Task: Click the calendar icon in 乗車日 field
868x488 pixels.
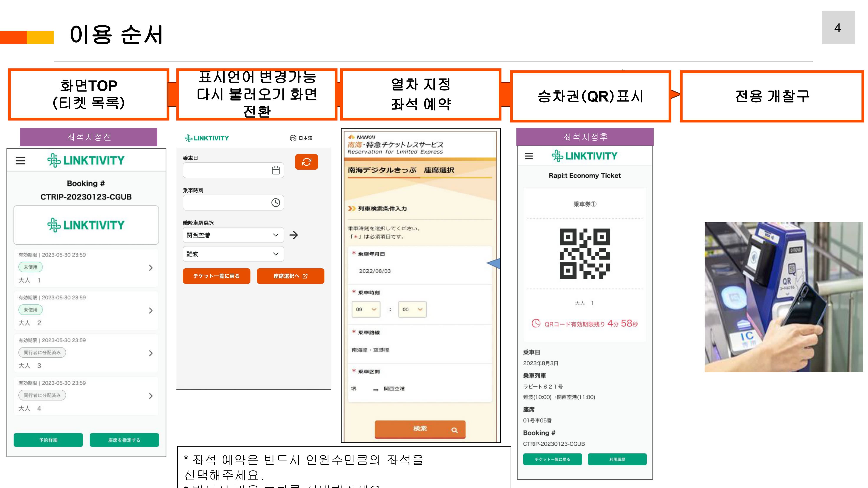Action: pos(275,170)
